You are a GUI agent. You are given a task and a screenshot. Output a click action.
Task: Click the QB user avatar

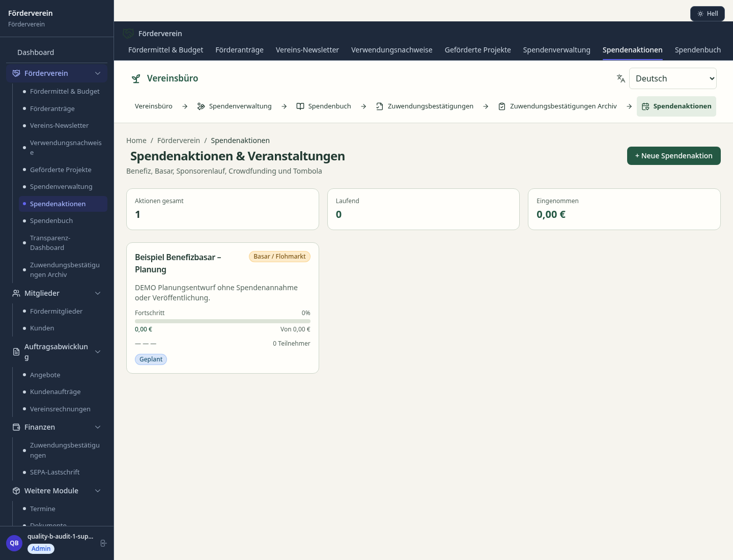[14, 543]
